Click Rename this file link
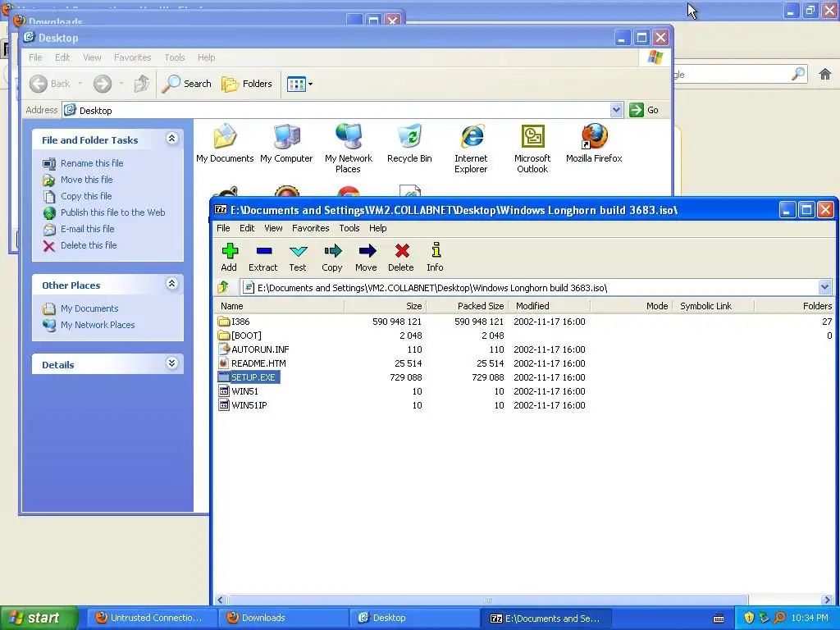 pos(92,163)
